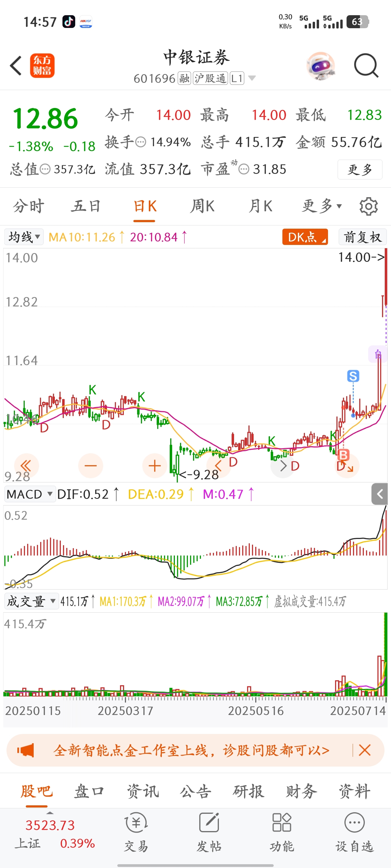Viewport: 391px width, 868px height.
Task: Move chart cursor left one step
Action: [x=219, y=466]
